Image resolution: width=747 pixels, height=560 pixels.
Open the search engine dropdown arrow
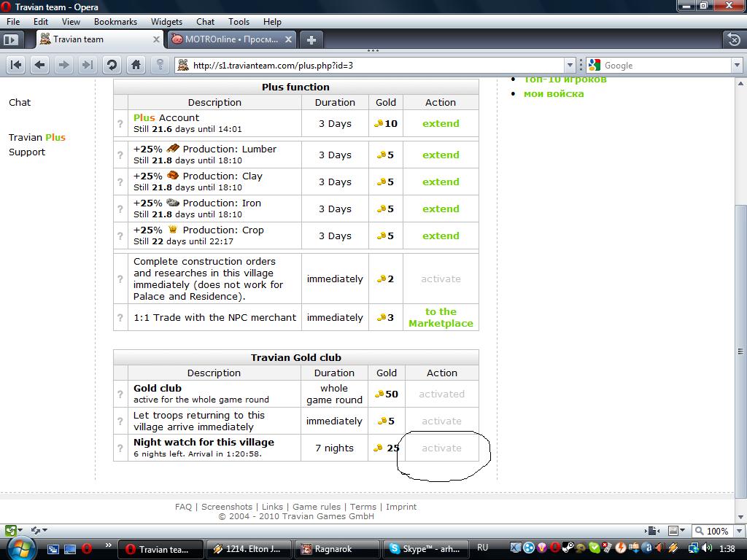(737, 65)
